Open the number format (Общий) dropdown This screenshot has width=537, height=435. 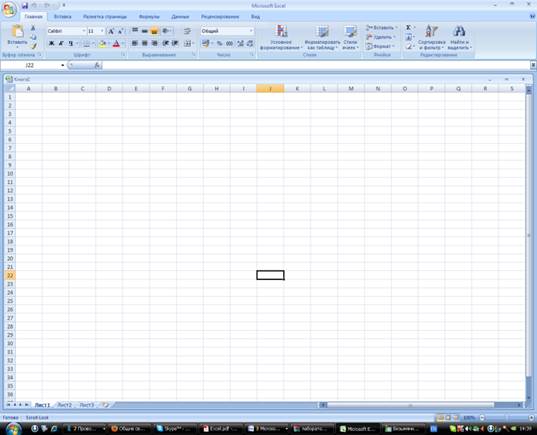251,31
